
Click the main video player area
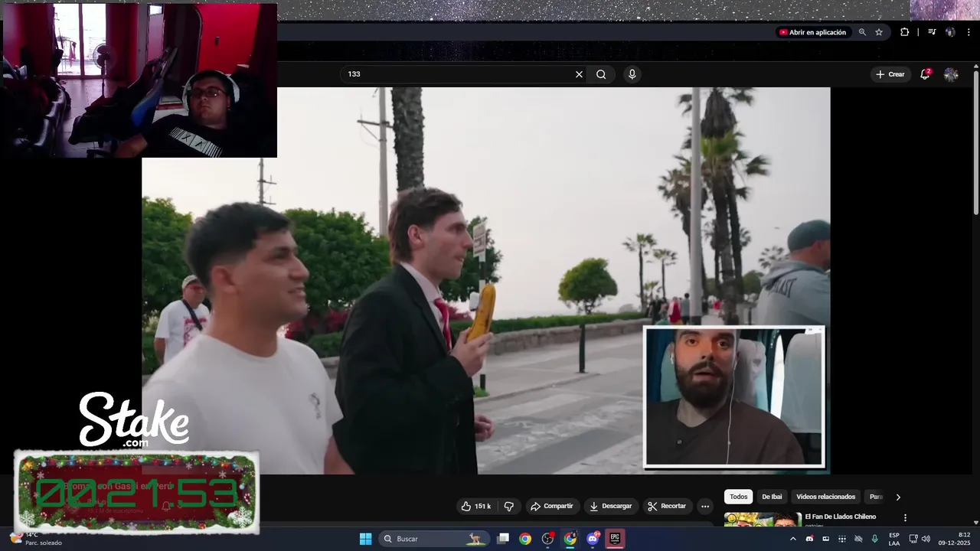tap(485, 280)
